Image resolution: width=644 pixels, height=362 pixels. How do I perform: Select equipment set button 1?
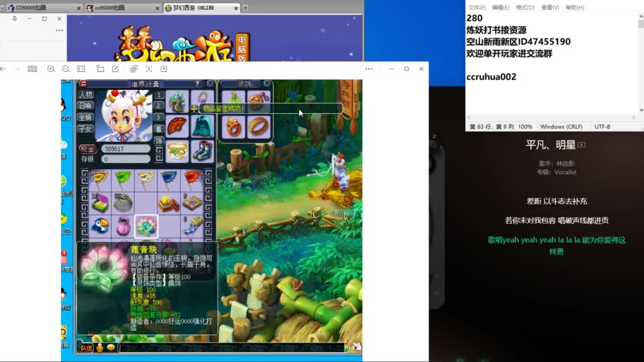(159, 95)
